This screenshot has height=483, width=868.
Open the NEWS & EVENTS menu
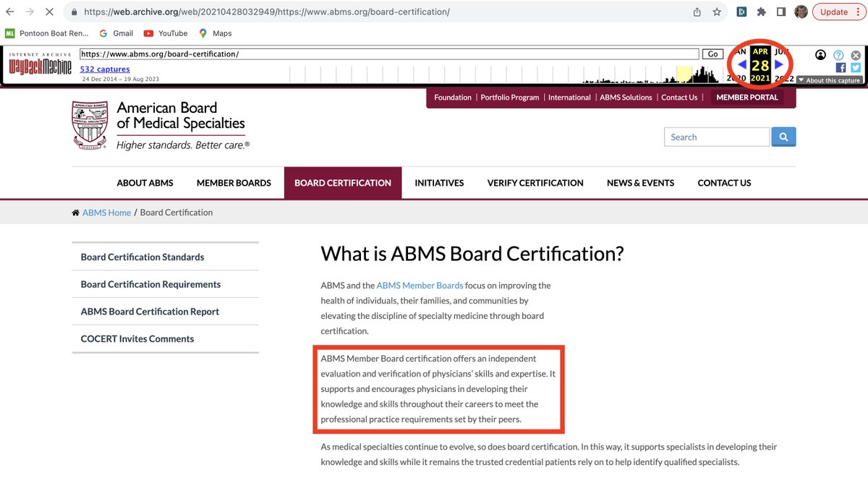(x=640, y=183)
